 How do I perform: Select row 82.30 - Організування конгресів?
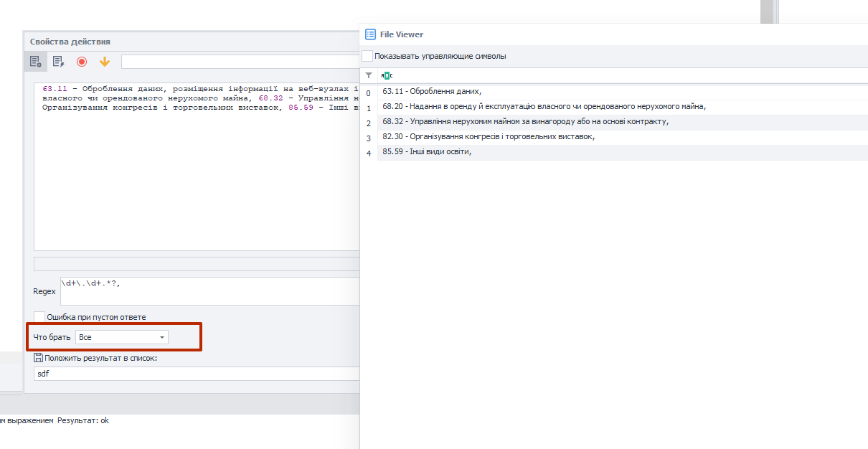[x=623, y=137]
